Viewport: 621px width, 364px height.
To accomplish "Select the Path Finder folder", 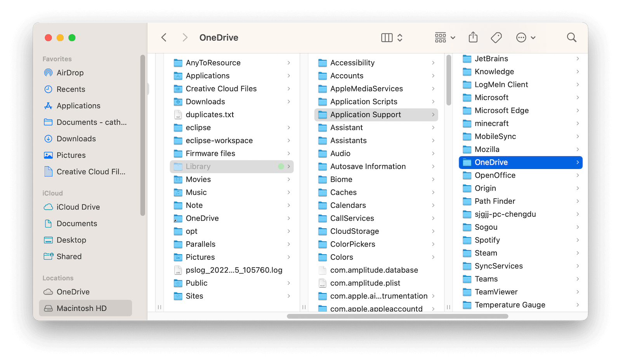I will tap(520, 201).
